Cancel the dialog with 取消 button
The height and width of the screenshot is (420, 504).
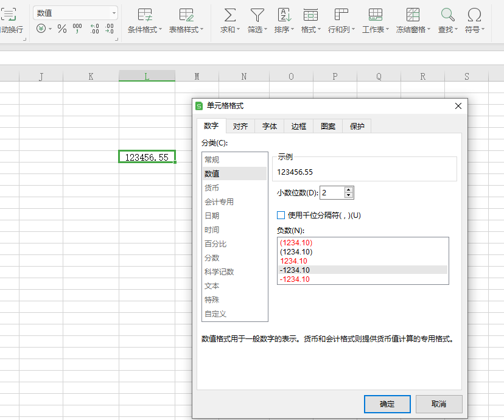[439, 404]
